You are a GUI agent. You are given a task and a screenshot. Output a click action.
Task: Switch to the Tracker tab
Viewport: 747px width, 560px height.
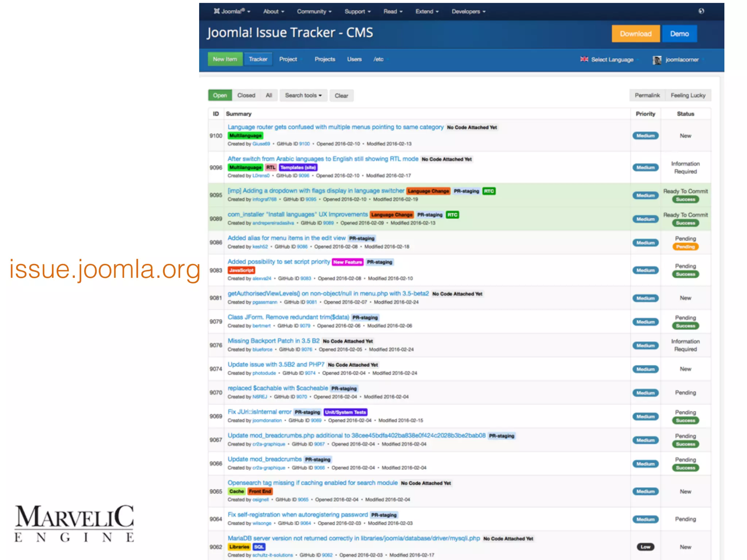[x=258, y=59]
